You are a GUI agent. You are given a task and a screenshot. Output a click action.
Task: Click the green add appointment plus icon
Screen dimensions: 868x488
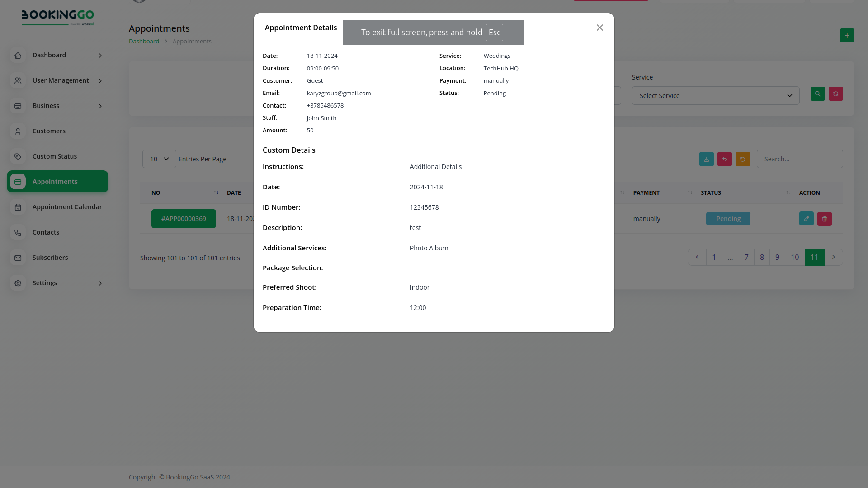[x=847, y=35]
